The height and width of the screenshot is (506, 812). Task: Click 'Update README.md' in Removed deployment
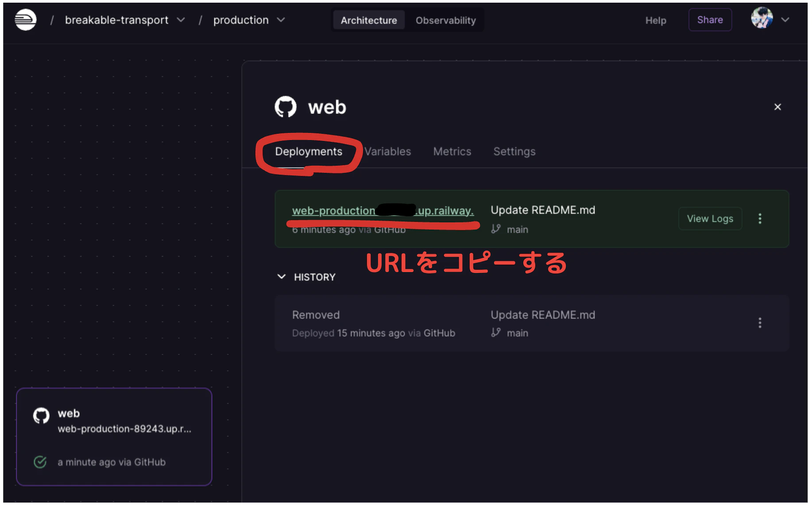coord(543,315)
